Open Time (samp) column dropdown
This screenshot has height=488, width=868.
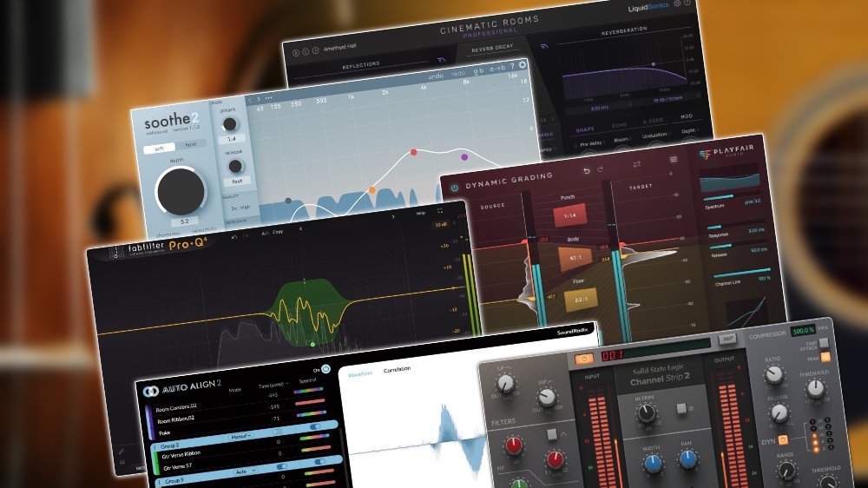click(x=272, y=385)
